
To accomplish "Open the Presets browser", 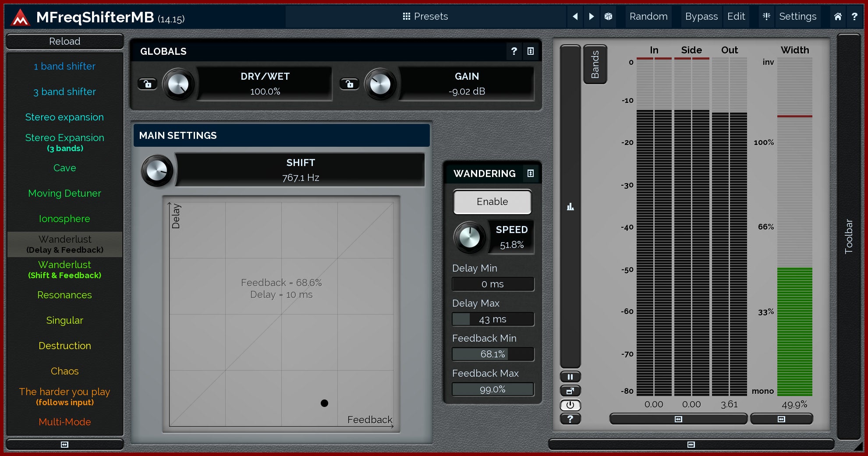I will (425, 17).
